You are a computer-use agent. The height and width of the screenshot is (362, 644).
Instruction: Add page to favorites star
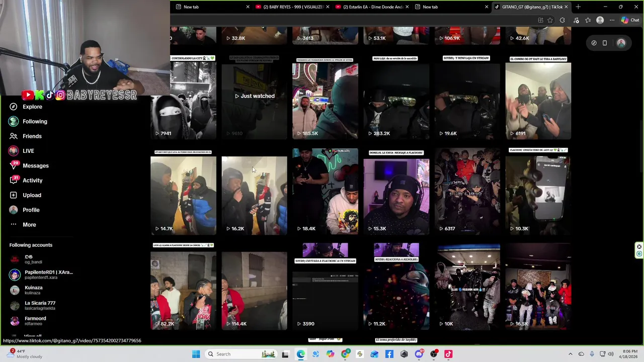click(550, 20)
